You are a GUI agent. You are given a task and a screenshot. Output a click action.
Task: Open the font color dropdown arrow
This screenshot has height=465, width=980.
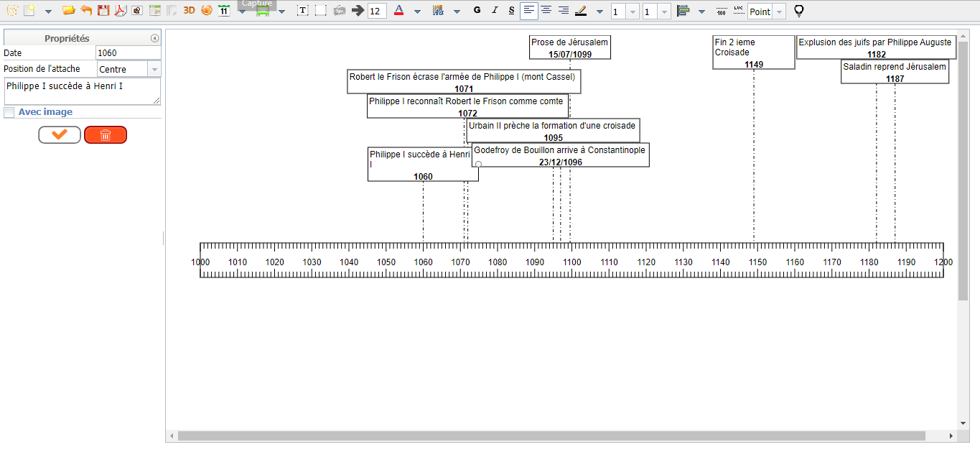pos(418,11)
